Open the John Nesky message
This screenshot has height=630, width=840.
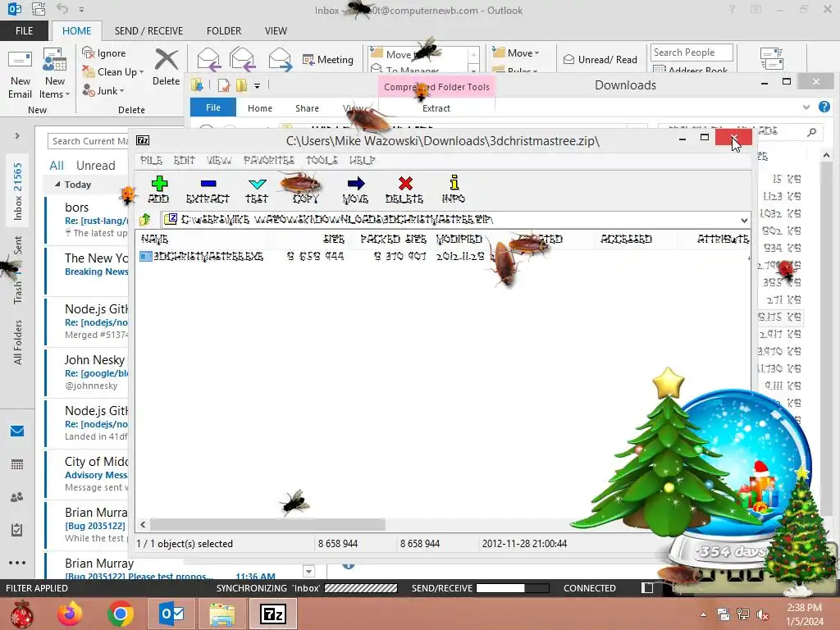[x=87, y=372]
